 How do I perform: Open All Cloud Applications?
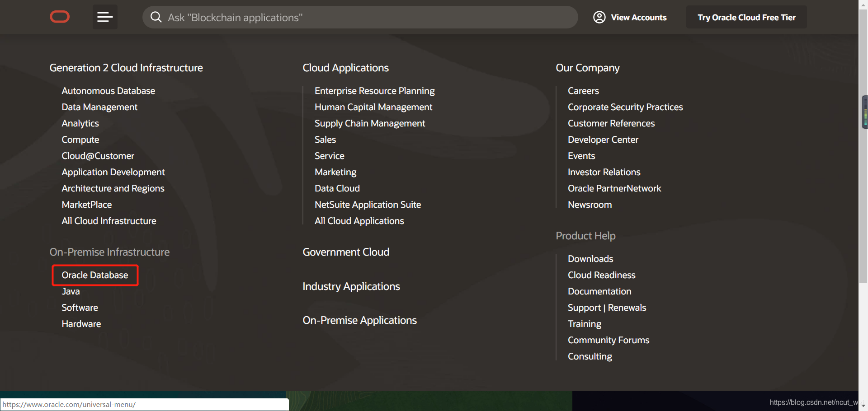point(359,221)
